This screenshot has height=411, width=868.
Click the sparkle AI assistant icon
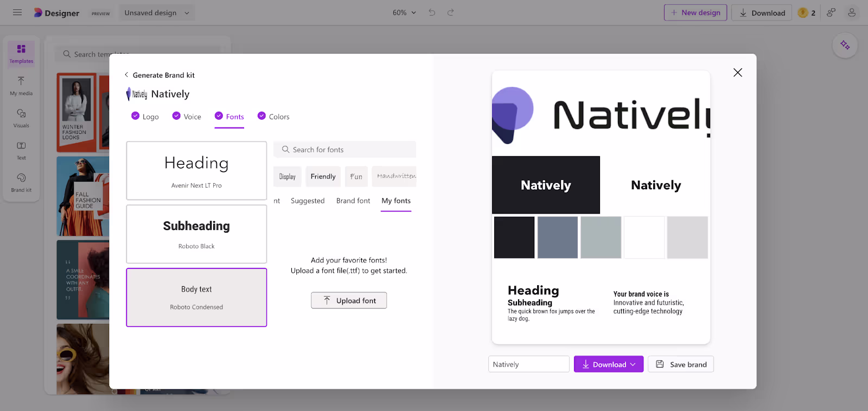click(845, 45)
